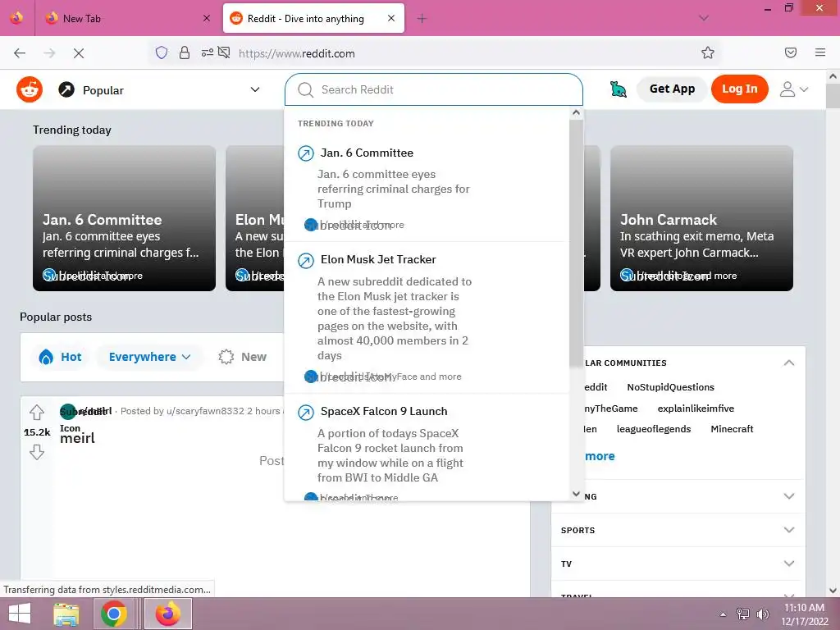Bookmark this page with the star

(708, 52)
